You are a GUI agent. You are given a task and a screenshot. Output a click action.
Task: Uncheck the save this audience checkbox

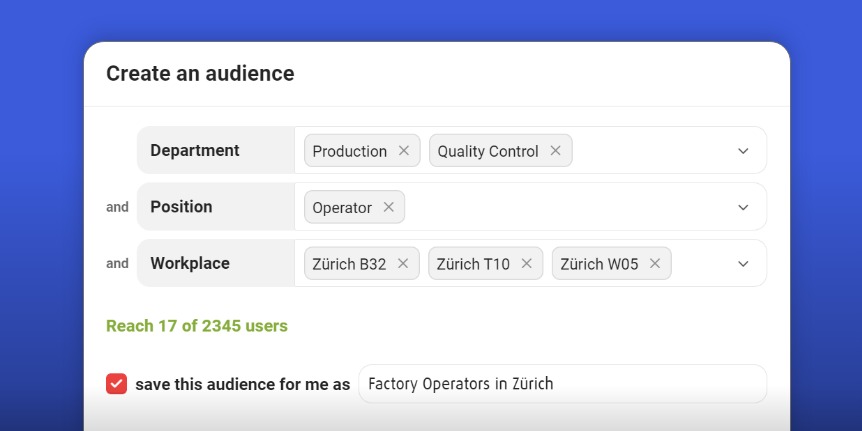(x=117, y=384)
